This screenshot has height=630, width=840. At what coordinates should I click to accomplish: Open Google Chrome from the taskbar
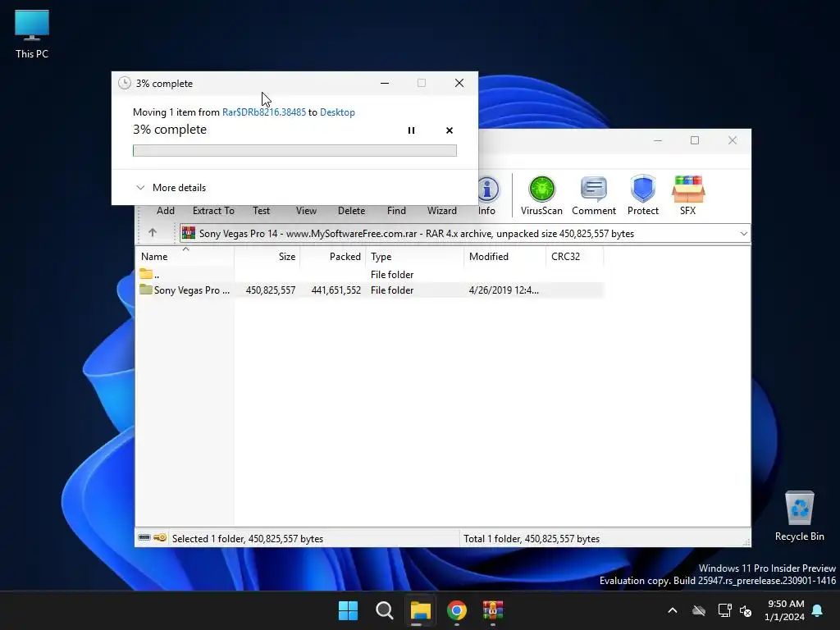(457, 610)
